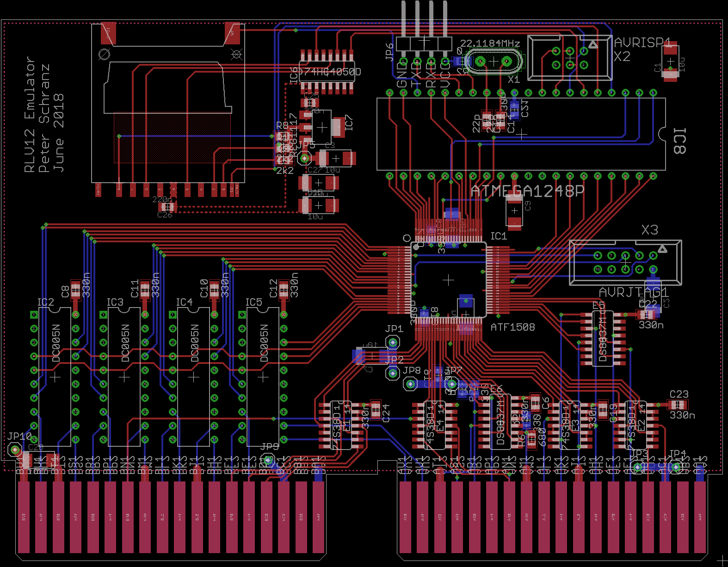The width and height of the screenshot is (728, 567).
Task: Click the JP9 jumper pad
Action: point(267,460)
